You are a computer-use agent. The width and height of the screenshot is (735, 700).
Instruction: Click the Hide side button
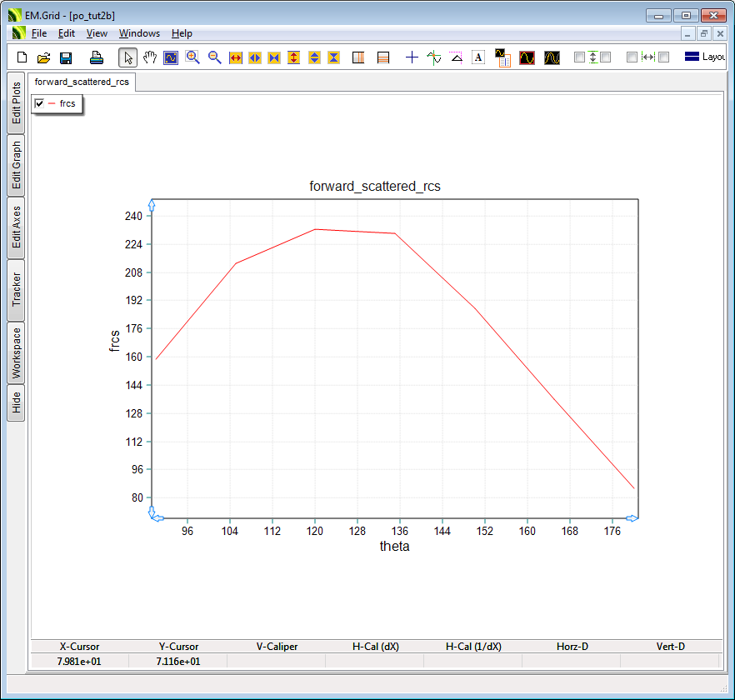tap(16, 403)
